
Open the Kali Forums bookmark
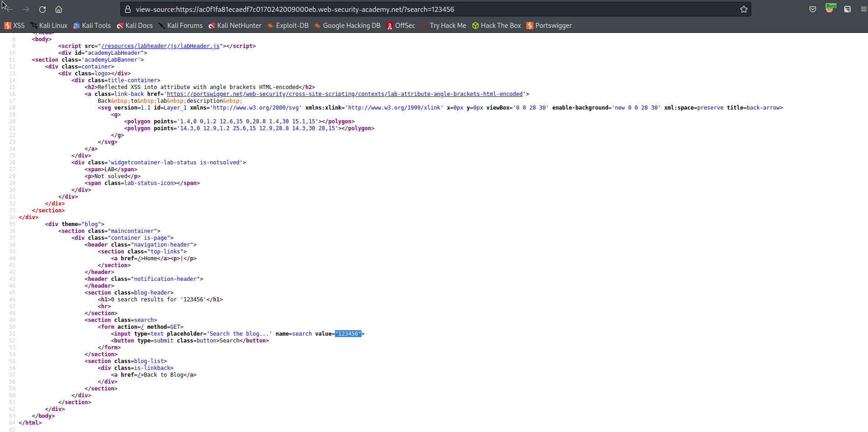[x=180, y=26]
